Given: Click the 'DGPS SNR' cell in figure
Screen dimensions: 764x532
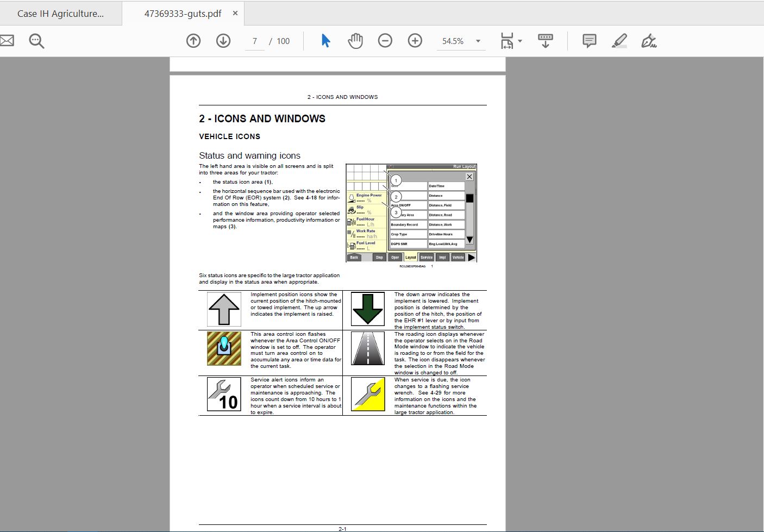Looking at the screenshot, I should point(408,244).
